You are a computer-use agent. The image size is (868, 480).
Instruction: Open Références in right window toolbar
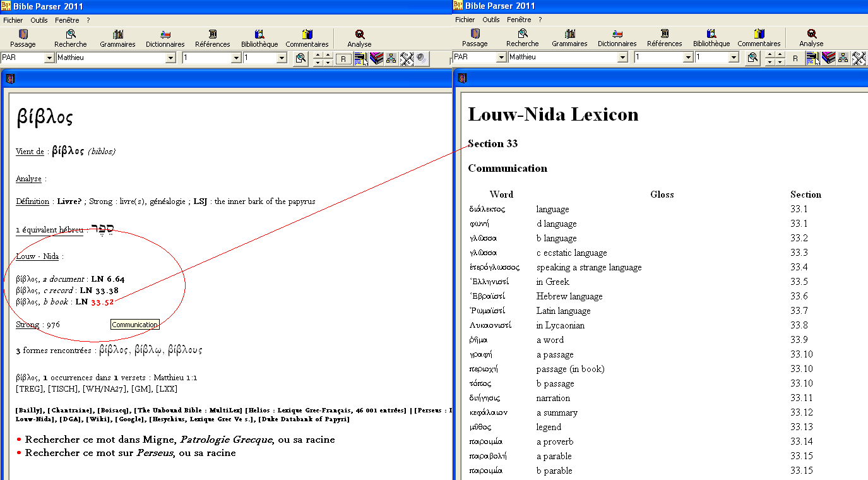pos(665,38)
